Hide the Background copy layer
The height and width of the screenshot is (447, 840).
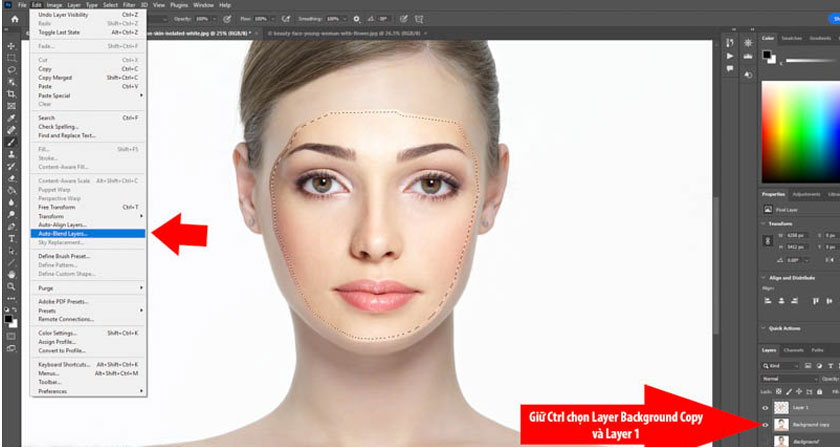click(765, 424)
